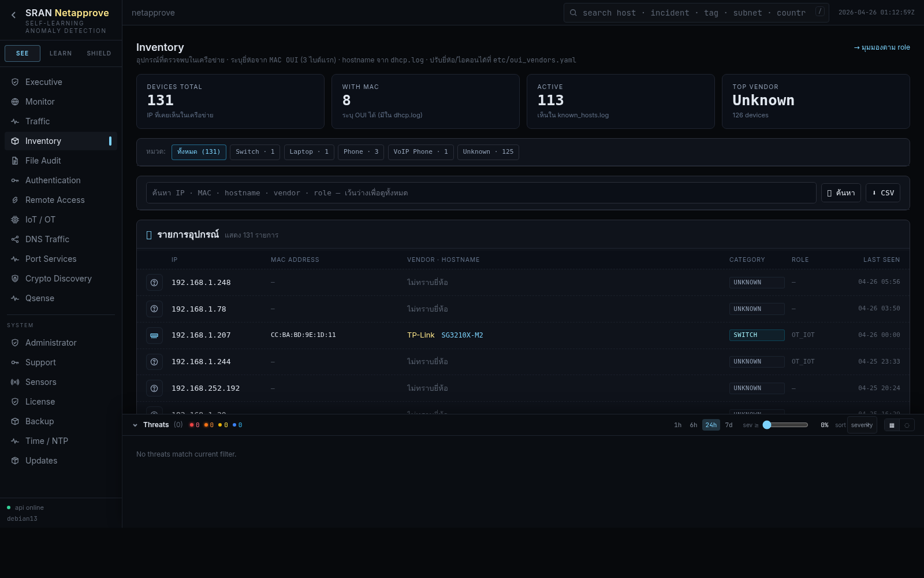
Task: Open the Sensors page icon
Action: 15,382
